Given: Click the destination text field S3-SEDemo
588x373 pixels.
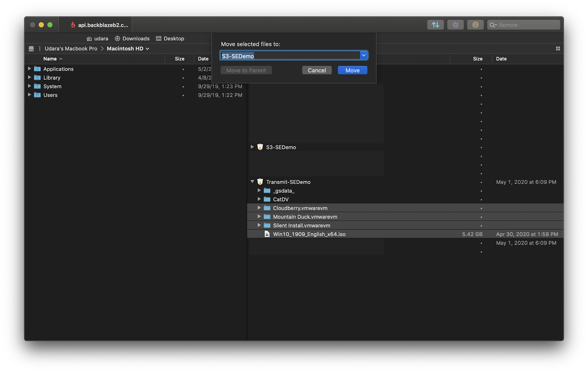Looking at the screenshot, I should (290, 56).
